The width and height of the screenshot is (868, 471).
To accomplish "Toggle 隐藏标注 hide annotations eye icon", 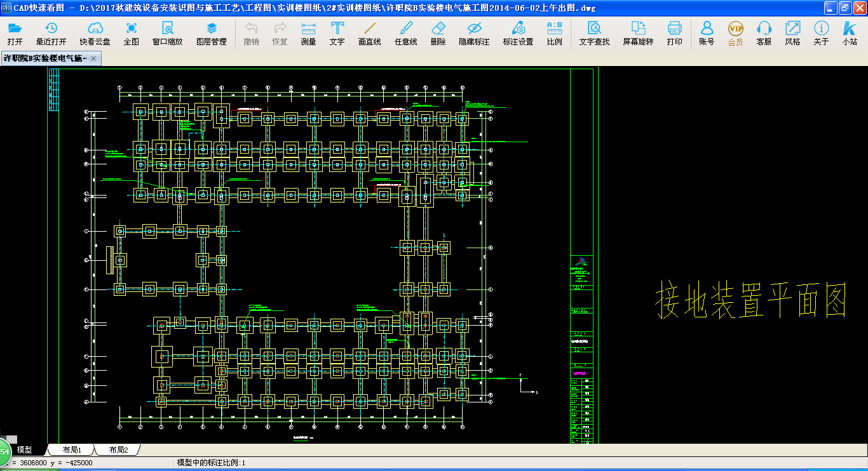I will tap(474, 33).
